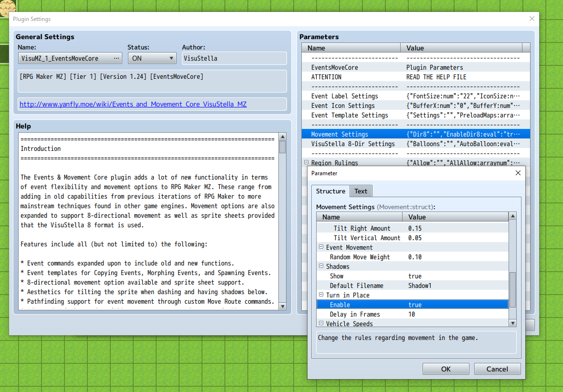Image resolution: width=563 pixels, height=392 pixels.
Task: Click Cancel in Parameter dialog
Action: point(497,369)
